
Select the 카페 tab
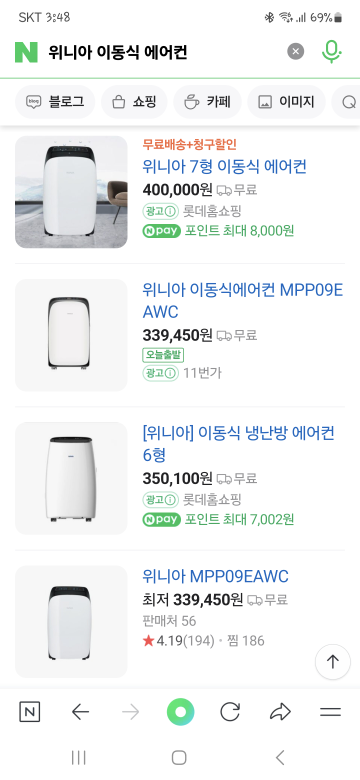coord(207,102)
